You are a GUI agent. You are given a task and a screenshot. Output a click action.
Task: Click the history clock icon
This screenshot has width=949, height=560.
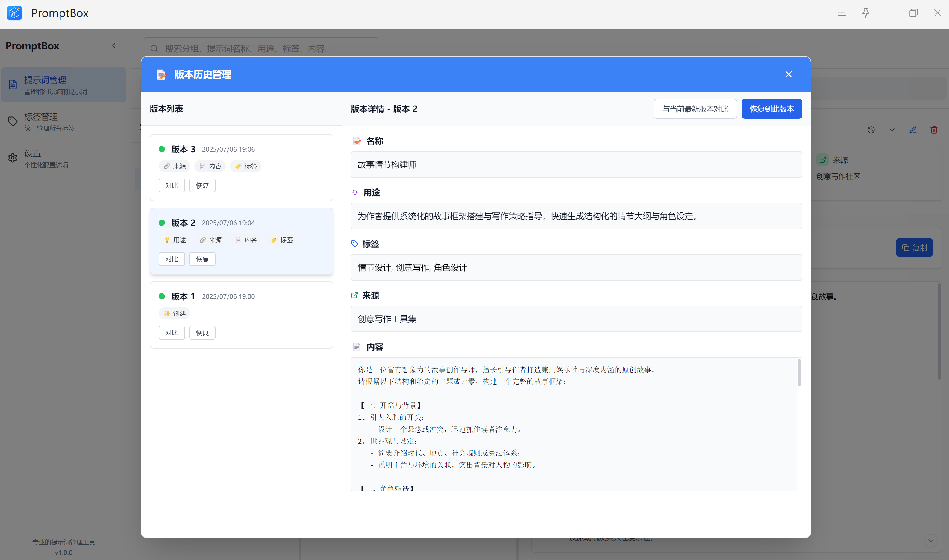(871, 130)
